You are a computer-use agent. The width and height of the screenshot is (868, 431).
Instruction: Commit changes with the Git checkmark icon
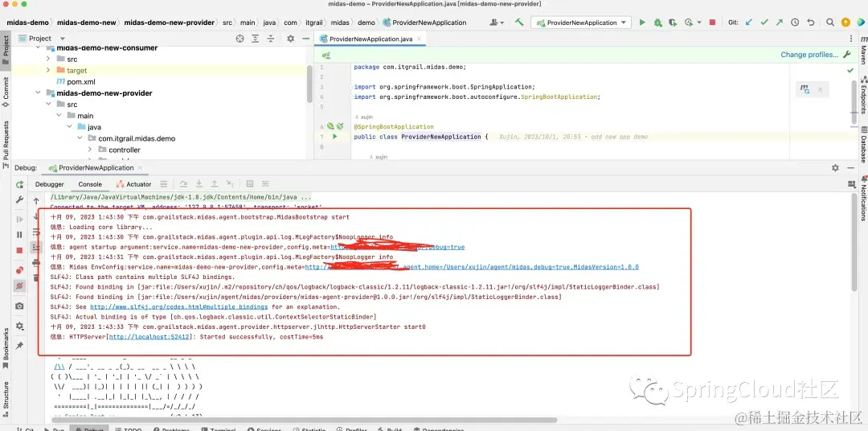(x=764, y=23)
